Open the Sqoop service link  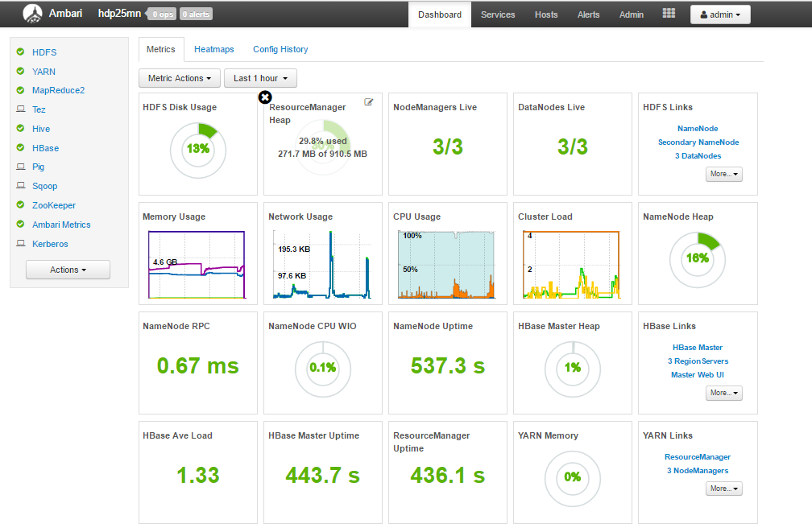pos(44,186)
